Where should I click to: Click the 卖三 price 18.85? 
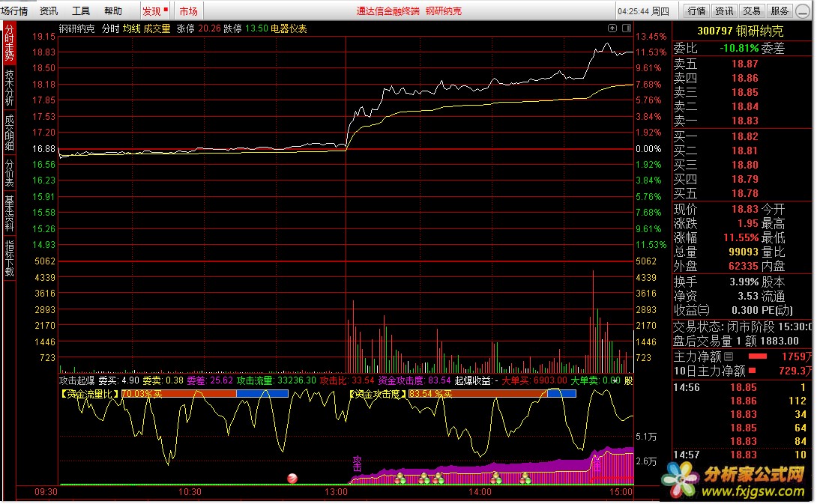[744, 92]
